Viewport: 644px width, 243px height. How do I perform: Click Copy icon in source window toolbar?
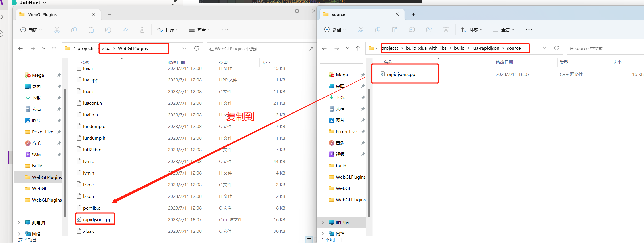tap(378, 30)
